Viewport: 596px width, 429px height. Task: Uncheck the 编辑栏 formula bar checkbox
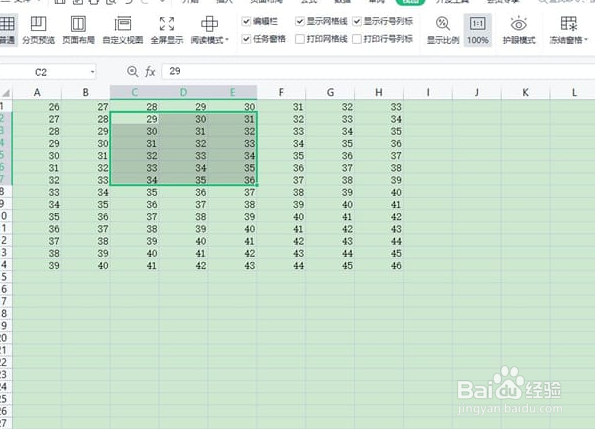(x=246, y=21)
